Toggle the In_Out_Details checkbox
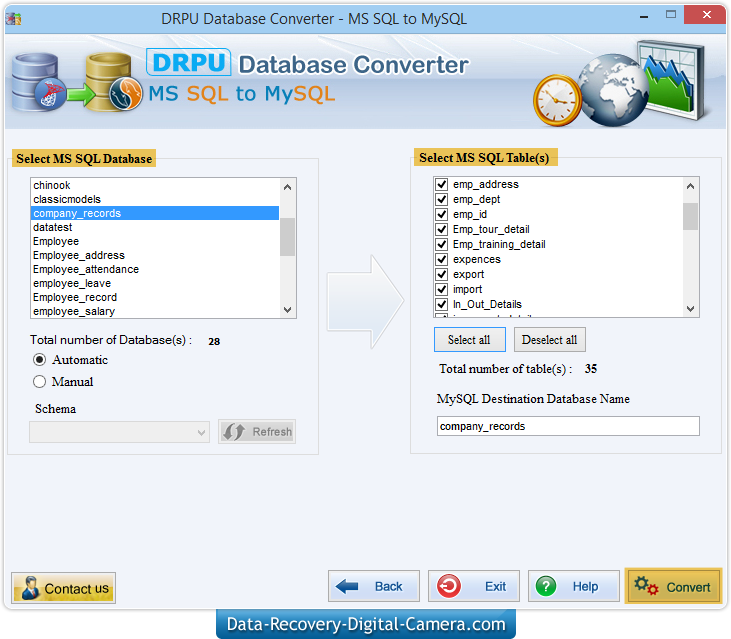Viewport: 731px width, 639px height. (441, 304)
